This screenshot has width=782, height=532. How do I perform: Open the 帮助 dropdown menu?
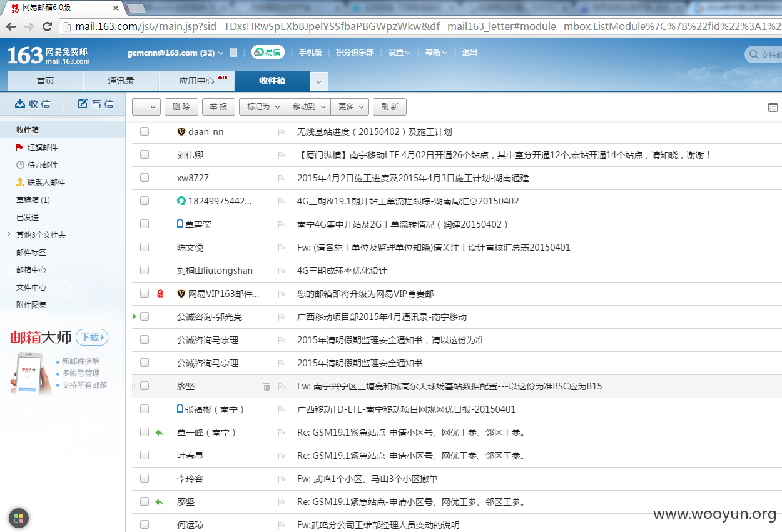[x=436, y=53]
